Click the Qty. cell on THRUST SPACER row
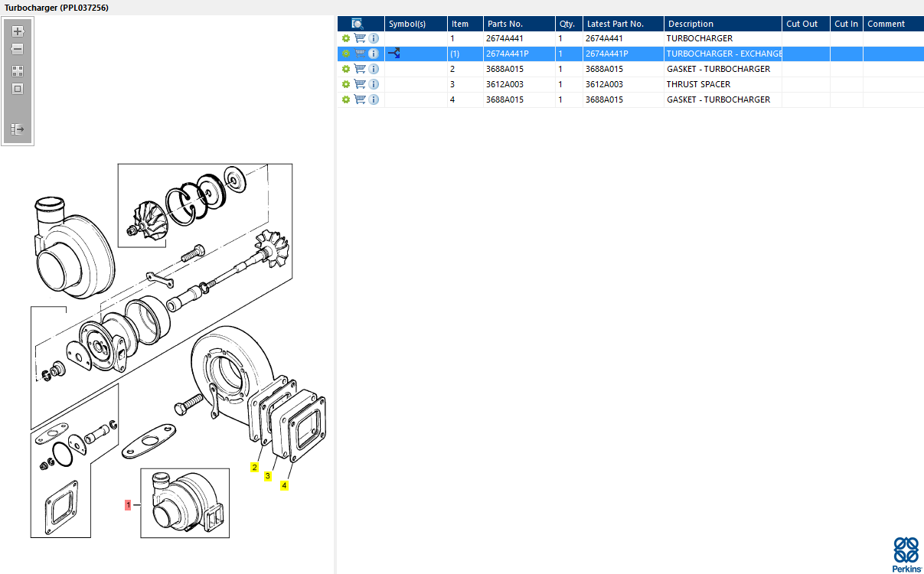924x574 pixels. (569, 84)
